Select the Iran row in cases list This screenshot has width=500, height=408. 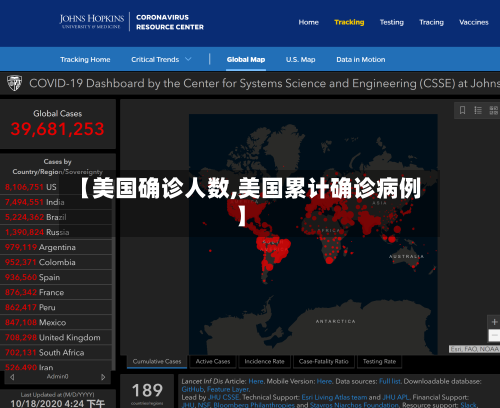pos(56,366)
